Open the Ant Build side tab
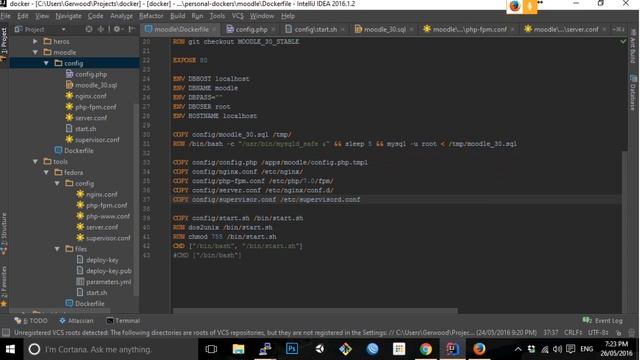 point(633,46)
